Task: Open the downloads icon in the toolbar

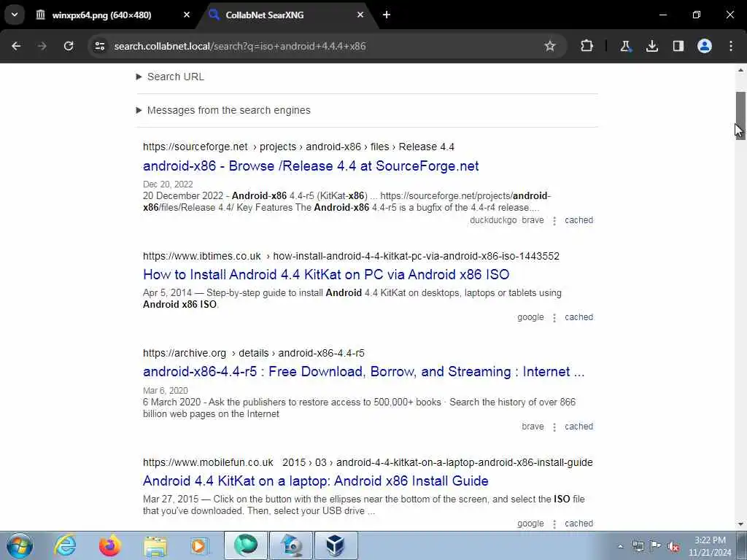Action: tap(652, 46)
